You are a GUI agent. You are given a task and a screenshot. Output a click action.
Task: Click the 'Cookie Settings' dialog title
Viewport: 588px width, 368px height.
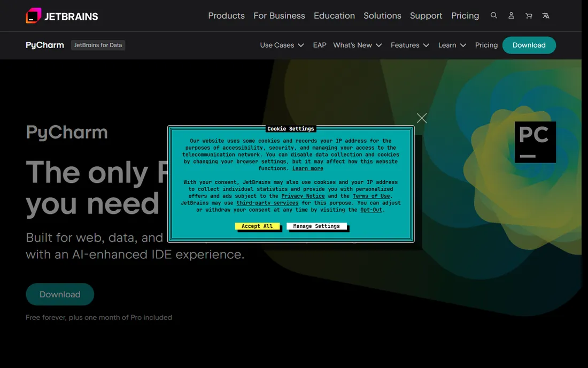point(291,129)
